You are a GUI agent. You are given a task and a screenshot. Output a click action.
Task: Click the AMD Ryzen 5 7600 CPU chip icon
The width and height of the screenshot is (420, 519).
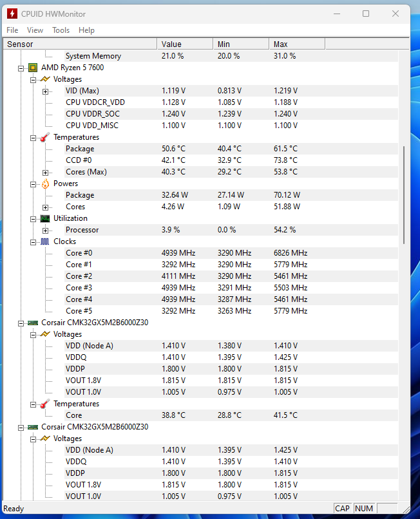33,68
